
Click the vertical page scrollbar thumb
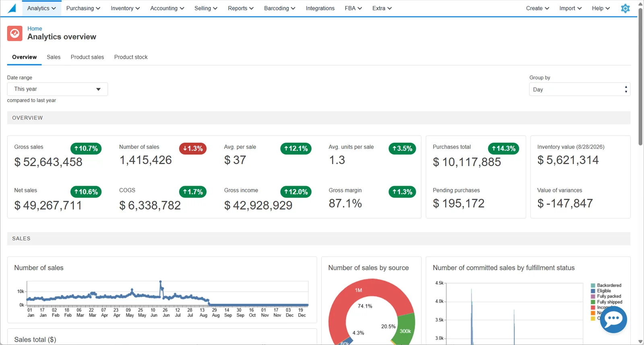(640, 76)
